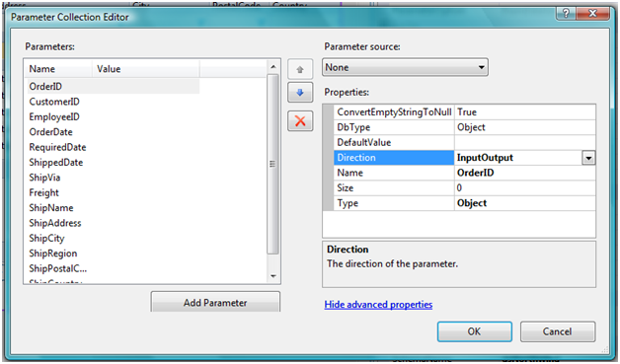Click the Add Parameter button
Image resolution: width=620 pixels, height=364 pixels.
(215, 302)
